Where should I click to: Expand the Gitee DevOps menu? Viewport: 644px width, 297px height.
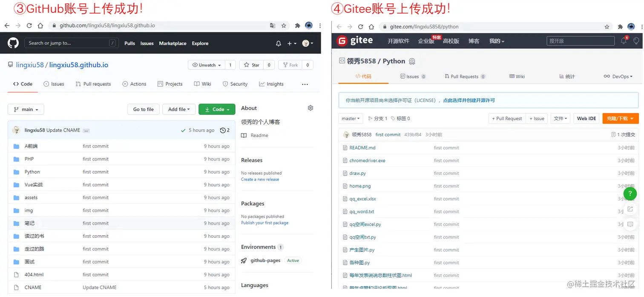point(618,77)
